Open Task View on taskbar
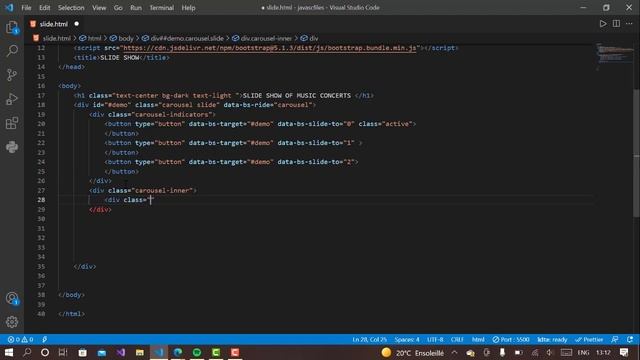The width and height of the screenshot is (640, 360). [63, 353]
